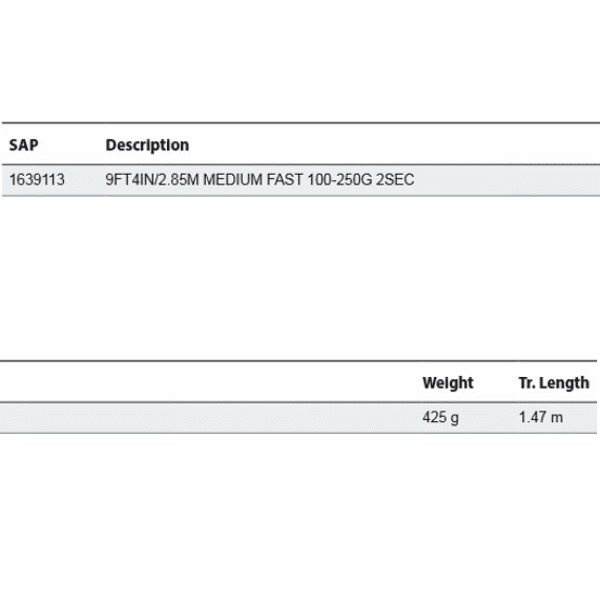Click the Description column header
The image size is (600, 600).
(x=147, y=145)
